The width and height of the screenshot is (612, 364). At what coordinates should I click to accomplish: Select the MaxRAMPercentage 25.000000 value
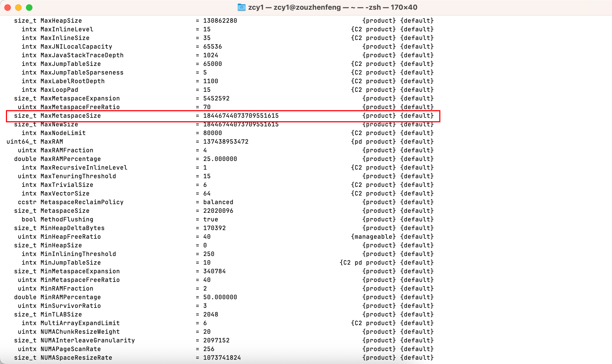pyautogui.click(x=220, y=159)
